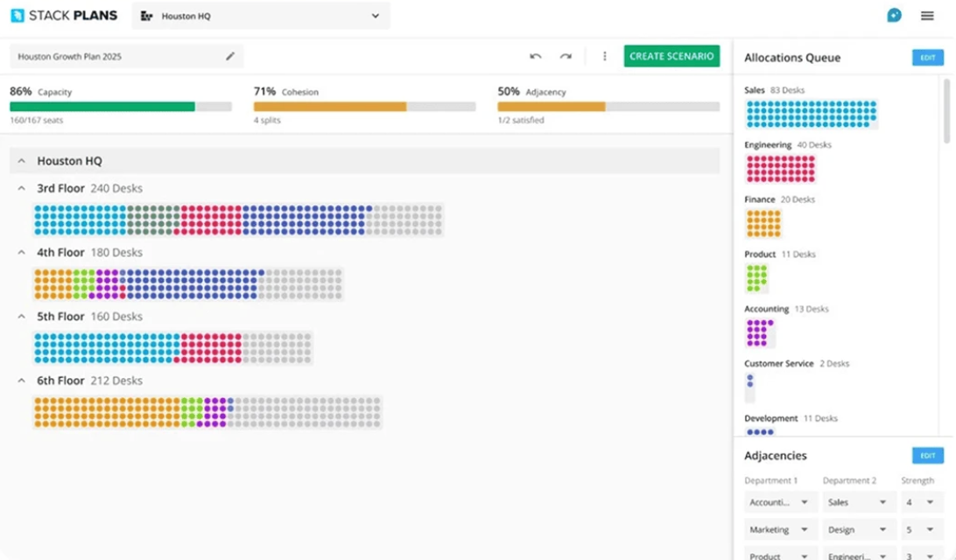Collapse the 4th Floor row
Image resolution: width=956 pixels, height=560 pixels.
tap(21, 252)
